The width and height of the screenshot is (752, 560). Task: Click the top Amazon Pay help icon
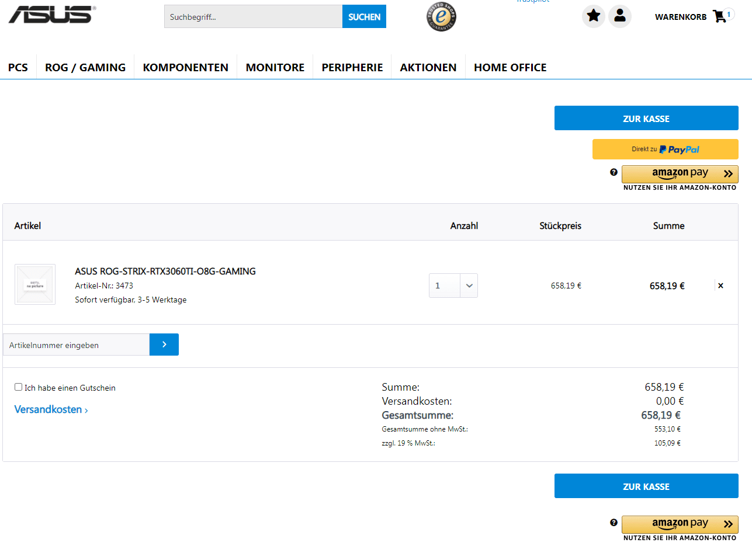pyautogui.click(x=614, y=172)
